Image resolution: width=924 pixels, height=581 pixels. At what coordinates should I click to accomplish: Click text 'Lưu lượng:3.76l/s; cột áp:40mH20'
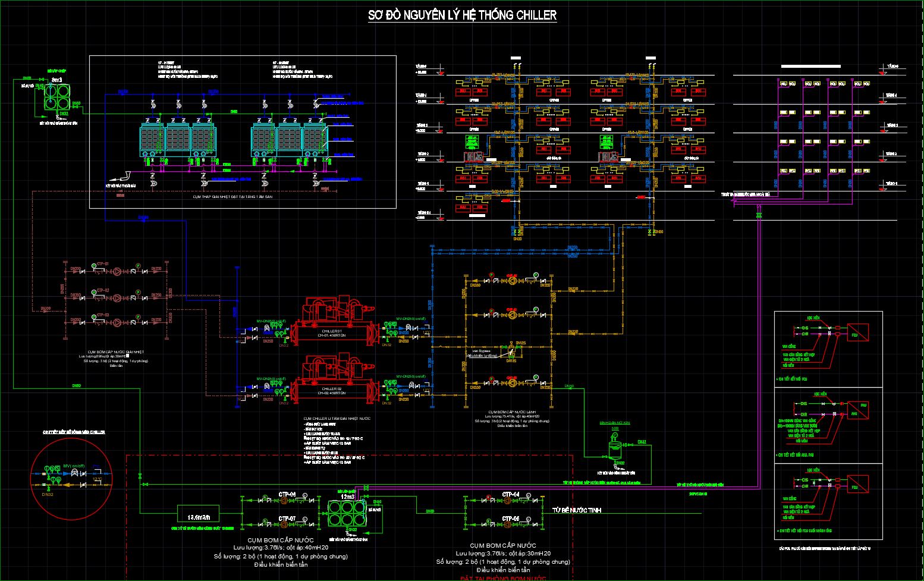click(281, 547)
